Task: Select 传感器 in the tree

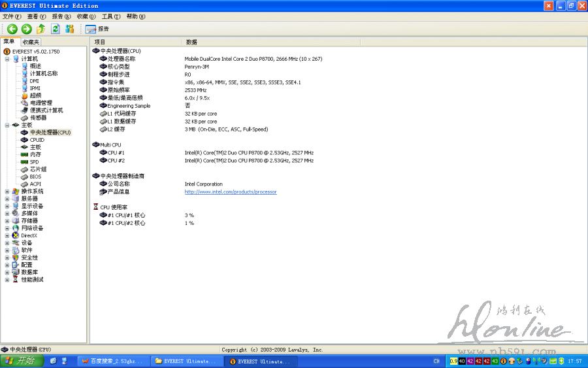Action: pos(39,118)
